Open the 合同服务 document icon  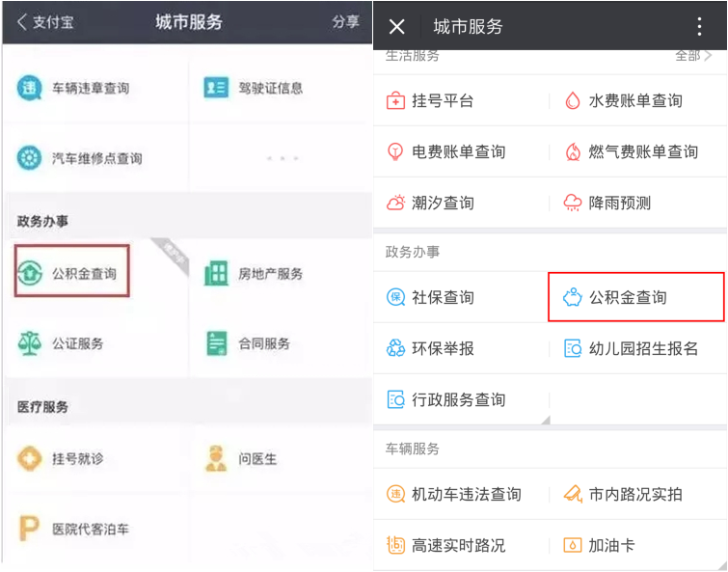point(216,342)
